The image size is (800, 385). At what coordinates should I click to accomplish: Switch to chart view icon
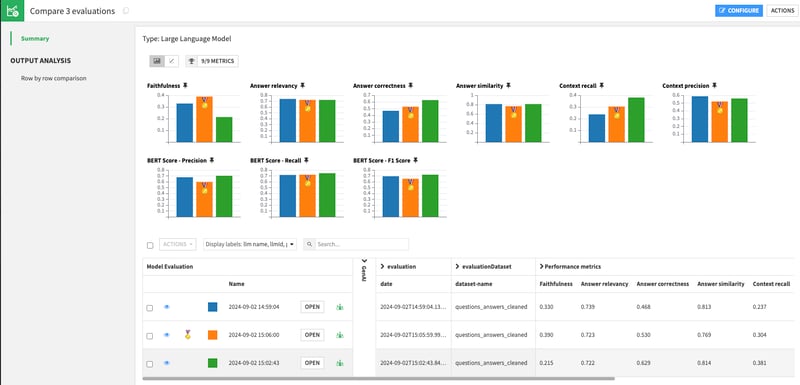pos(157,61)
